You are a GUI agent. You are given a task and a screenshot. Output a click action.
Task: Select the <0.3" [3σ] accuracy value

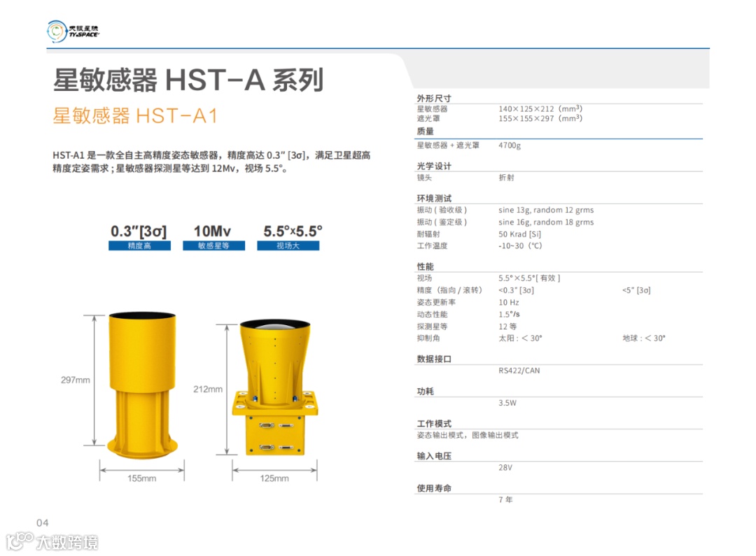tap(517, 290)
